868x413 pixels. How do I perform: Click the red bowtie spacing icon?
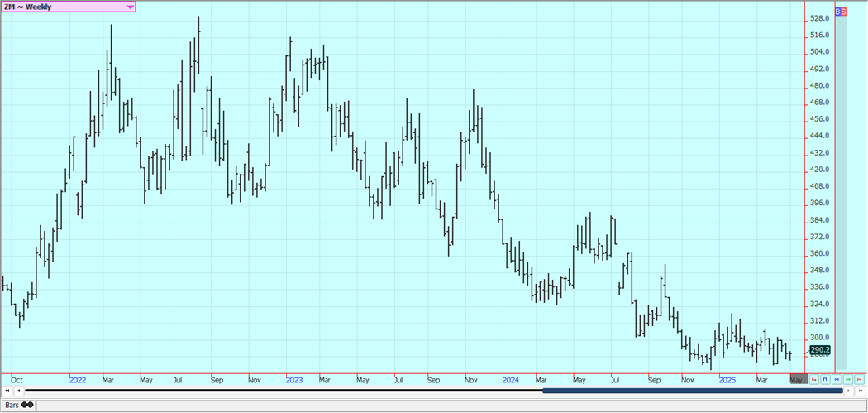pyautogui.click(x=859, y=380)
